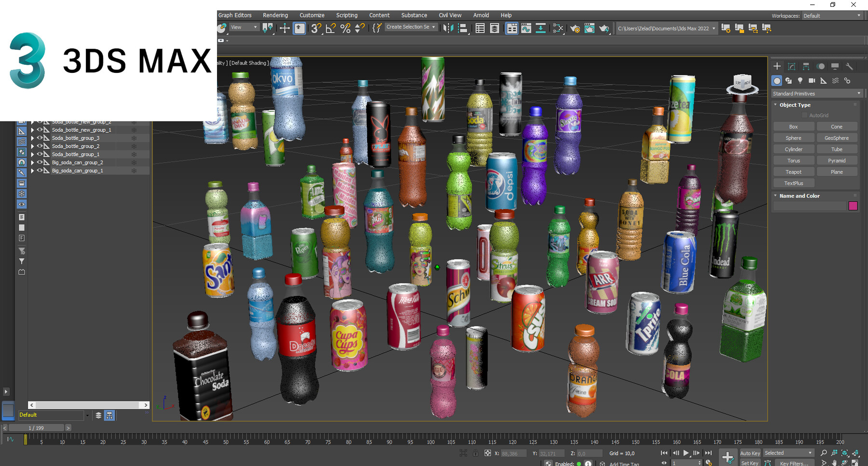Open the Modify panel tab
The height and width of the screenshot is (466, 868).
tap(791, 66)
